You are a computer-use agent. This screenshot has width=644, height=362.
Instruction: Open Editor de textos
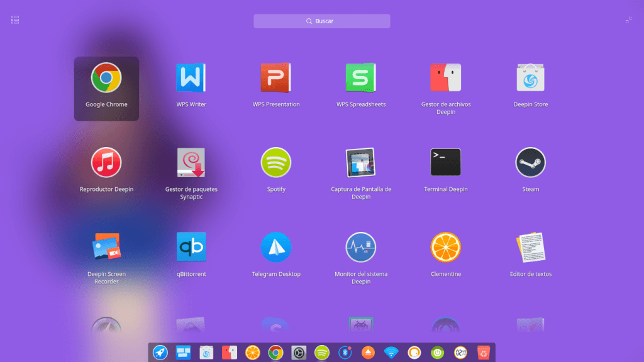point(531,255)
